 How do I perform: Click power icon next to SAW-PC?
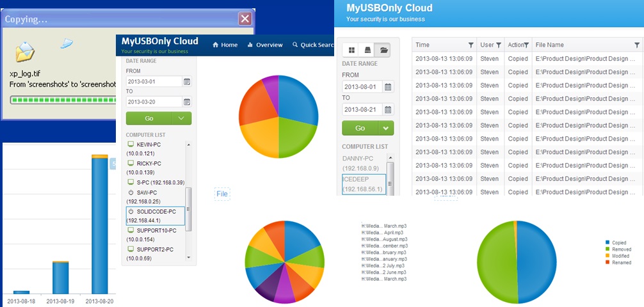point(131,193)
